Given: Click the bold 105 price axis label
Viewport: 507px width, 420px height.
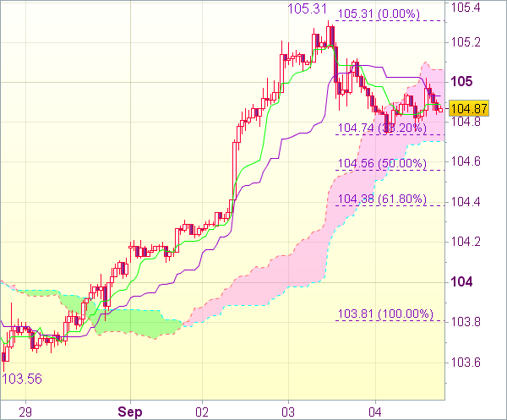Looking at the screenshot, I should pos(461,81).
